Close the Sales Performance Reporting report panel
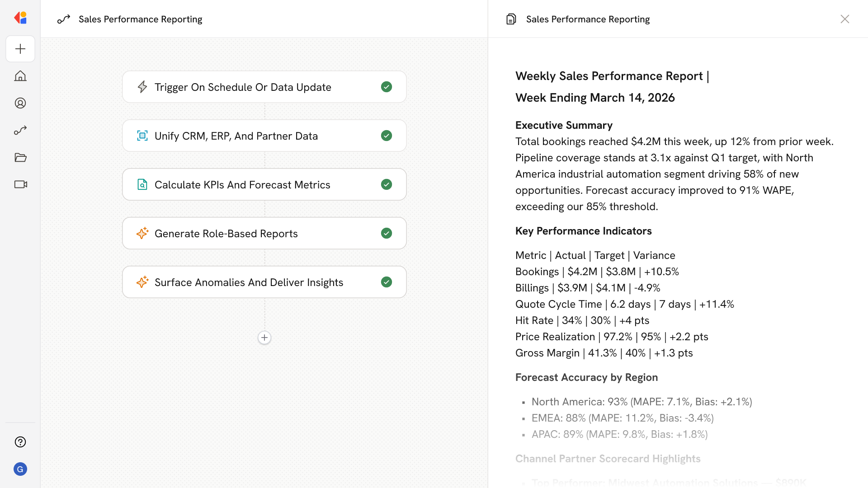The width and height of the screenshot is (868, 488). (844, 19)
